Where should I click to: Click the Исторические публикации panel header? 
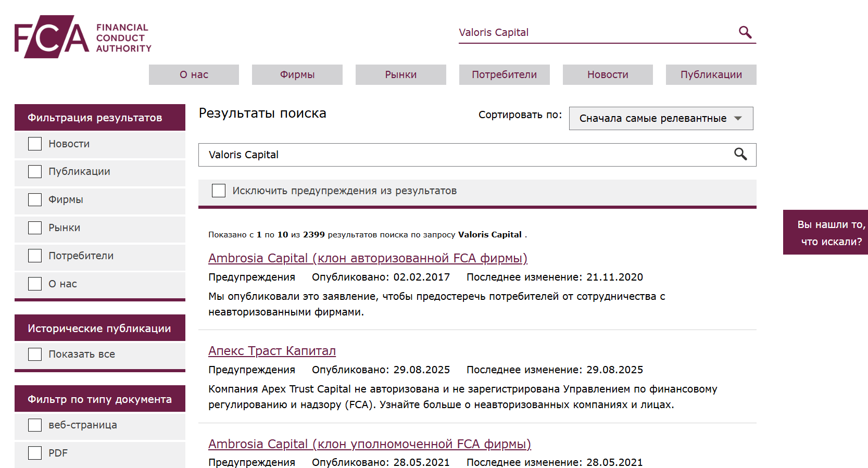[x=100, y=328]
